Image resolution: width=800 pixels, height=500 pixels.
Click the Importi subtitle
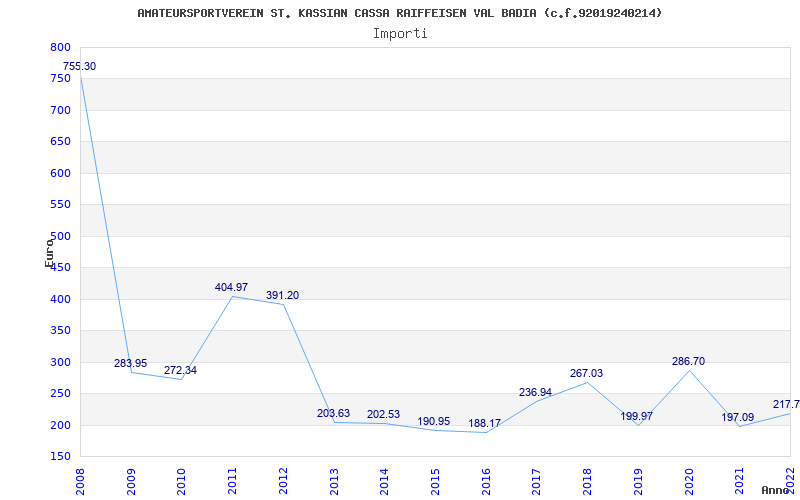(400, 34)
